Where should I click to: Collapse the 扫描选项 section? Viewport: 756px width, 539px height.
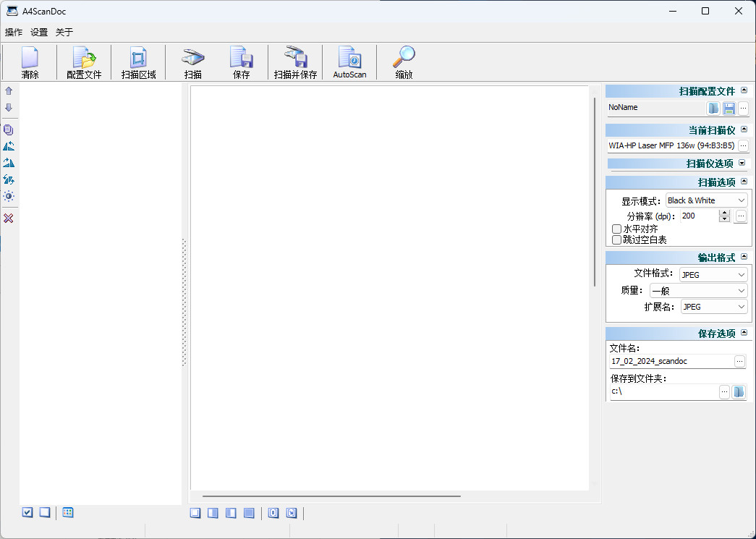click(x=744, y=182)
